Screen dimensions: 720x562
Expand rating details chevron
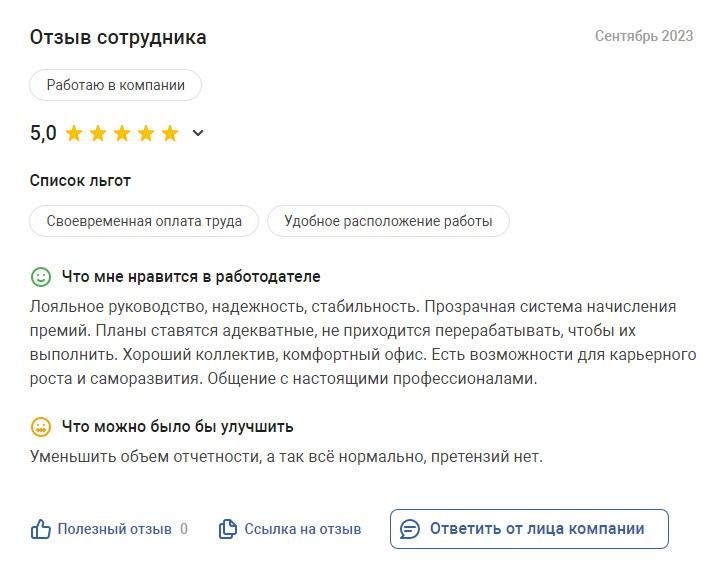point(198,133)
